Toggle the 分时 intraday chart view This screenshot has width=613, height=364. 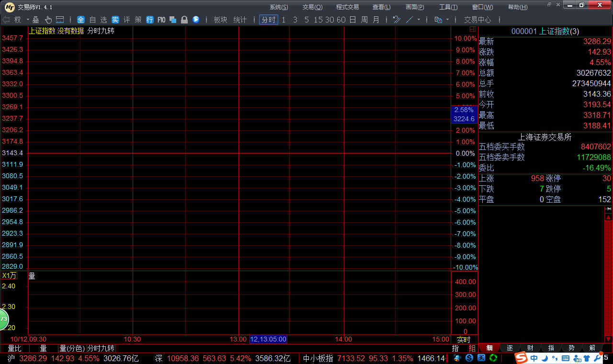(268, 20)
